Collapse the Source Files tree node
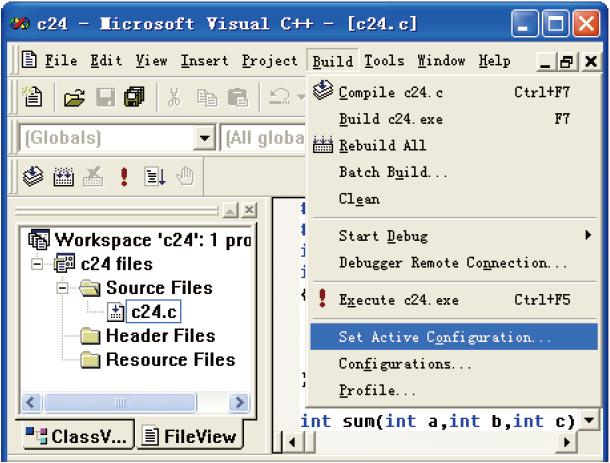This screenshot has width=610, height=463. [x=62, y=288]
